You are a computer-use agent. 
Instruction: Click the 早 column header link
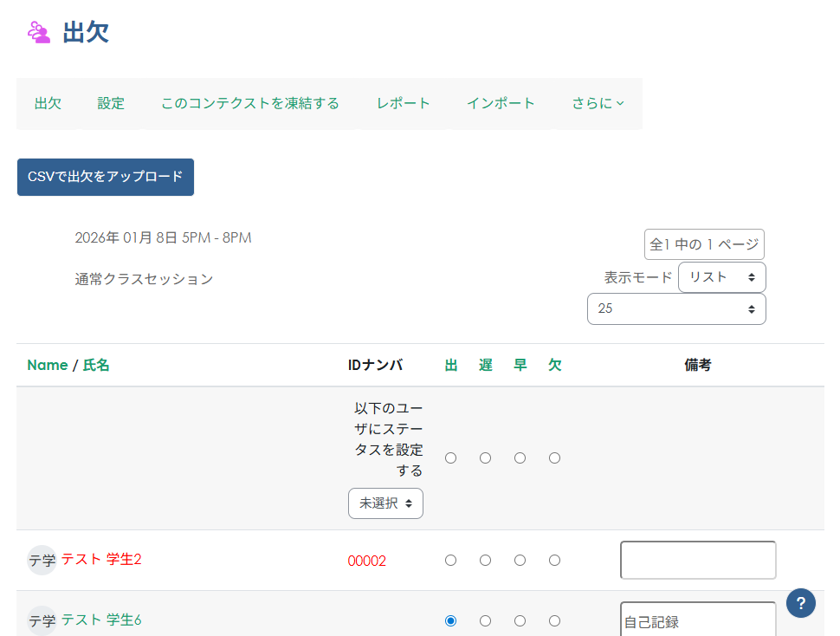point(520,365)
